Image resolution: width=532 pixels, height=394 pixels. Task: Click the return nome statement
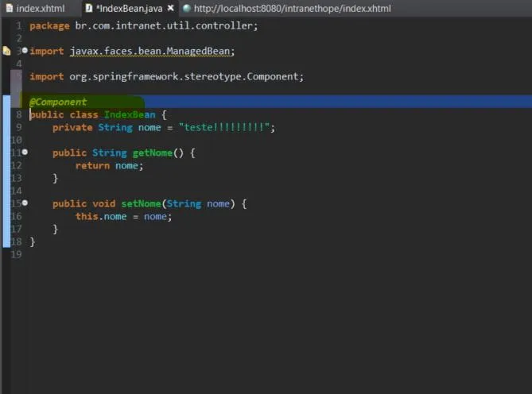[109, 166]
